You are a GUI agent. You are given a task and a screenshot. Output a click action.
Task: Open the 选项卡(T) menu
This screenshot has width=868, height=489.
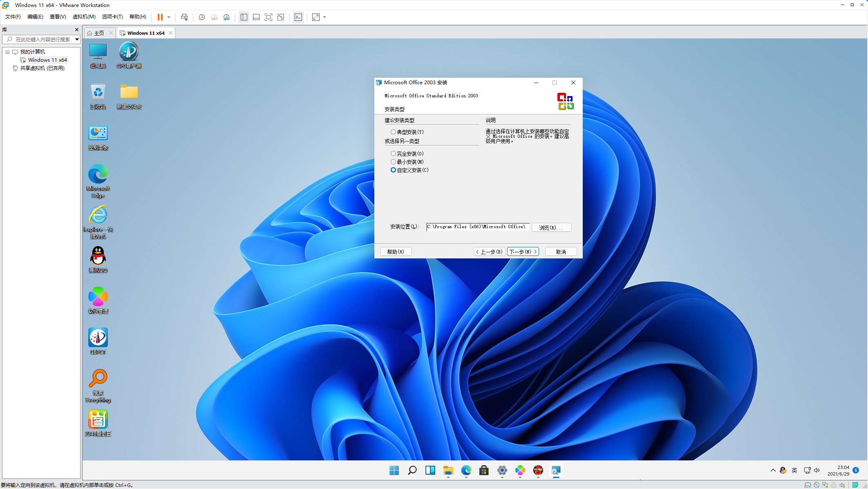coord(112,17)
